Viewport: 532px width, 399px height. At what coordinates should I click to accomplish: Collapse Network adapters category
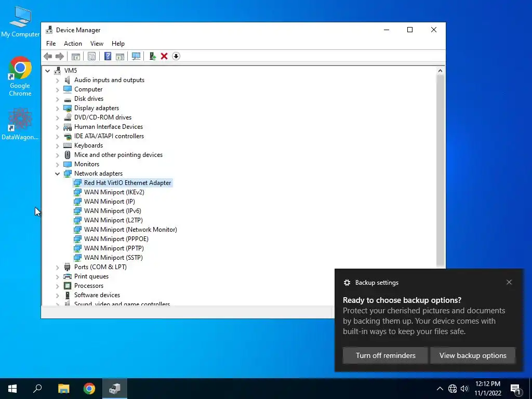(57, 174)
